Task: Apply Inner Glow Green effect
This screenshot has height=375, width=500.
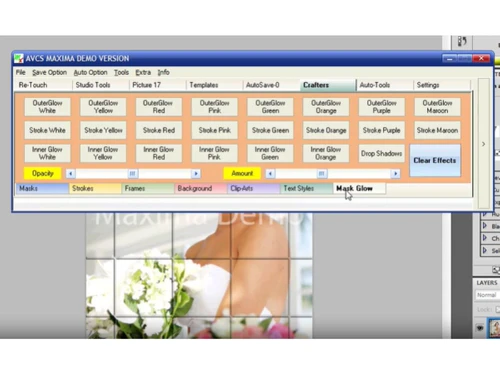Action: 270,153
